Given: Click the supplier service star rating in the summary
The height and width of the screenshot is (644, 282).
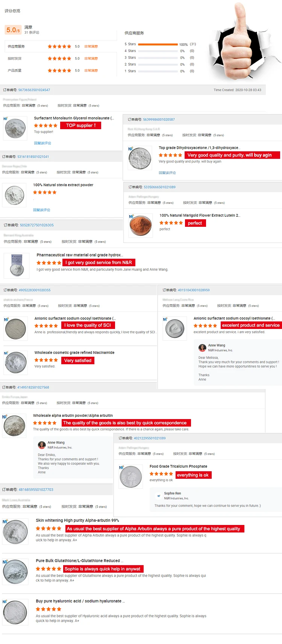Looking at the screenshot, I should tap(59, 47).
